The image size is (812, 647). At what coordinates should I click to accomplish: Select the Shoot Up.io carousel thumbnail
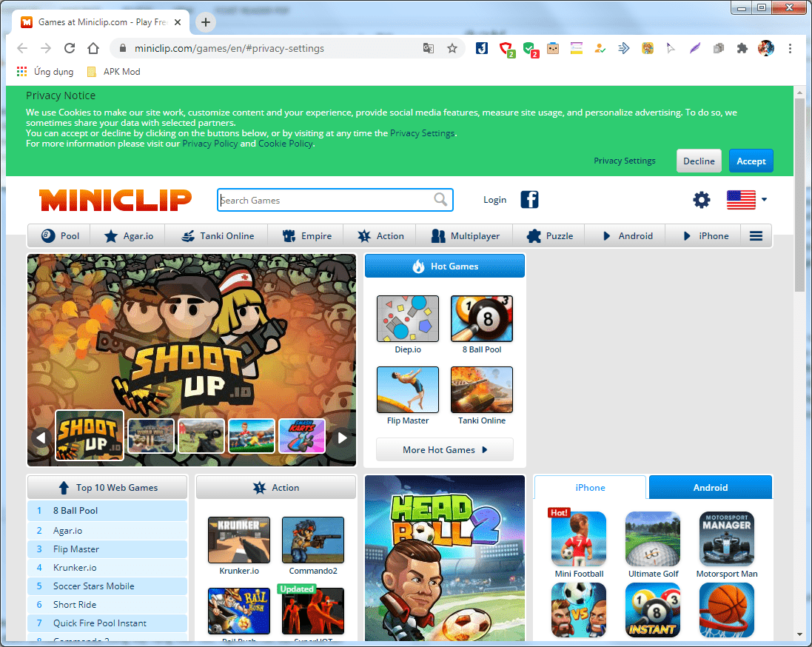click(90, 435)
